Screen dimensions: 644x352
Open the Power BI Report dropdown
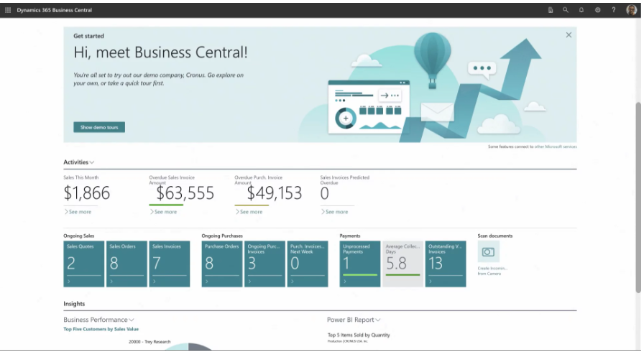[x=354, y=320]
